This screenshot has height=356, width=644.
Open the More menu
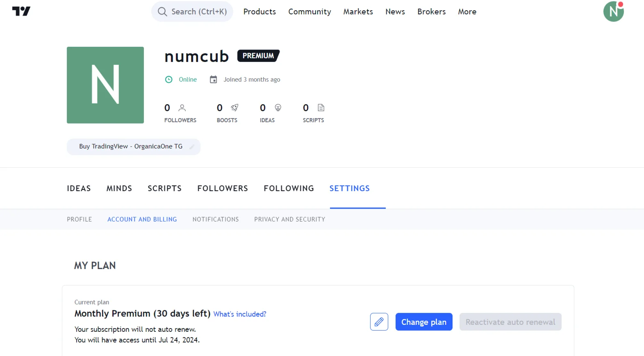coord(467,11)
